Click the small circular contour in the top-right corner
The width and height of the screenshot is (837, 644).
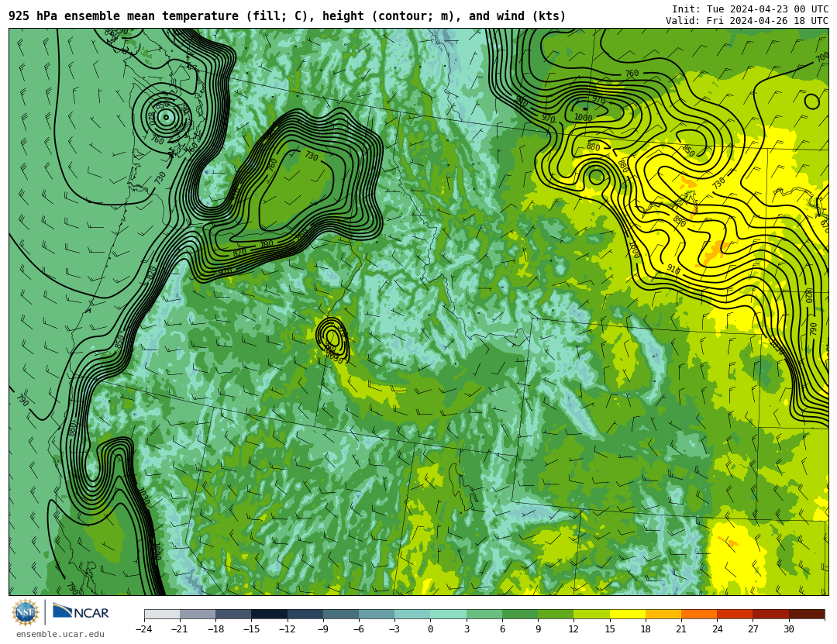tap(812, 102)
